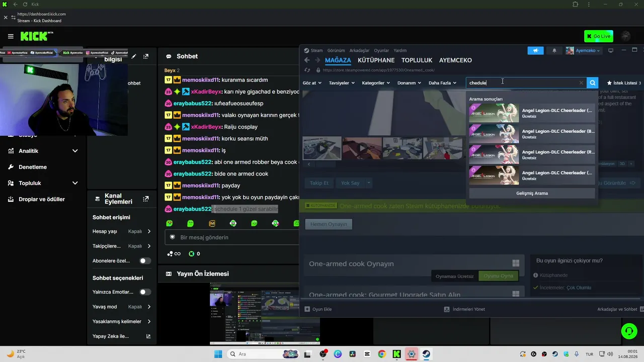Open the İstek Listesi wishlist
The width and height of the screenshot is (644, 362).
pos(624,83)
